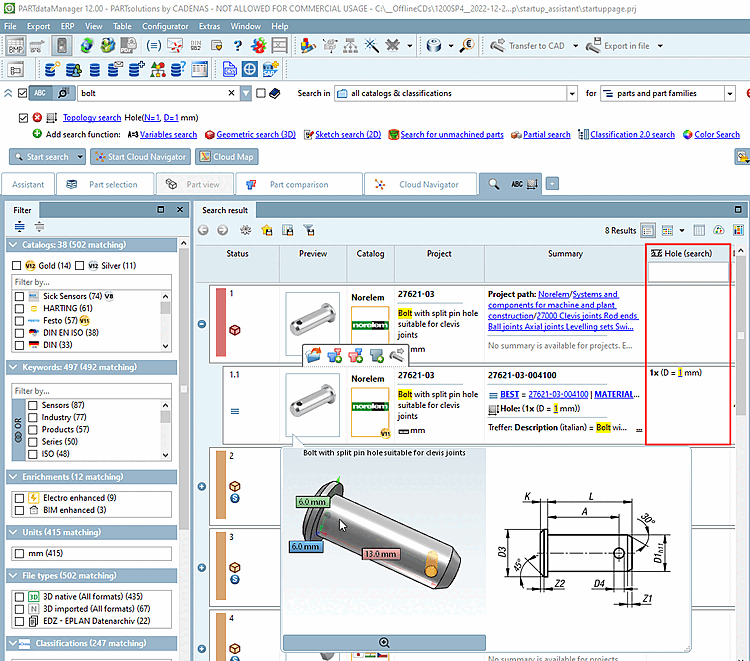Click the back arrow in the Search result toolbar
The width and height of the screenshot is (750, 661).
(202, 230)
